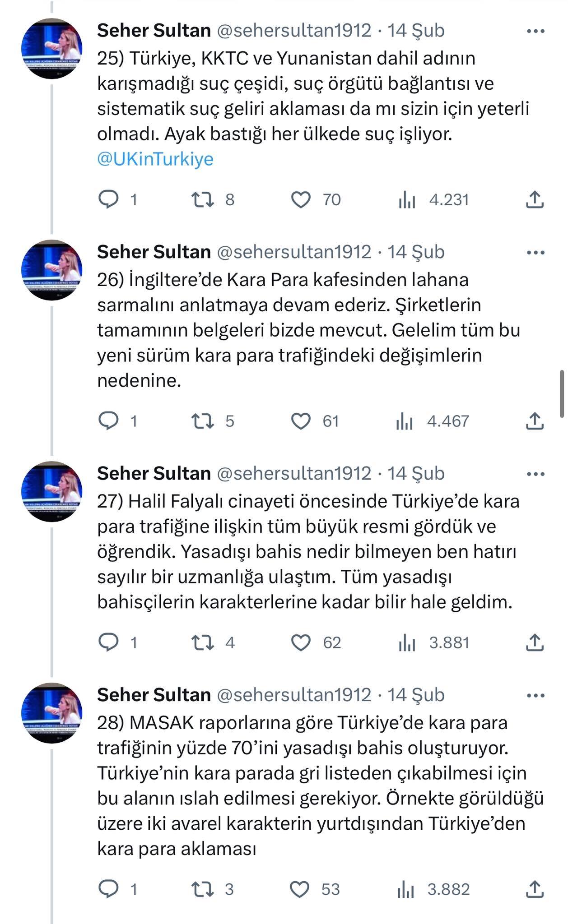Reply to tweet 25 about Türkiye, KKTC
This screenshot has height=924, width=568.
pyautogui.click(x=108, y=199)
